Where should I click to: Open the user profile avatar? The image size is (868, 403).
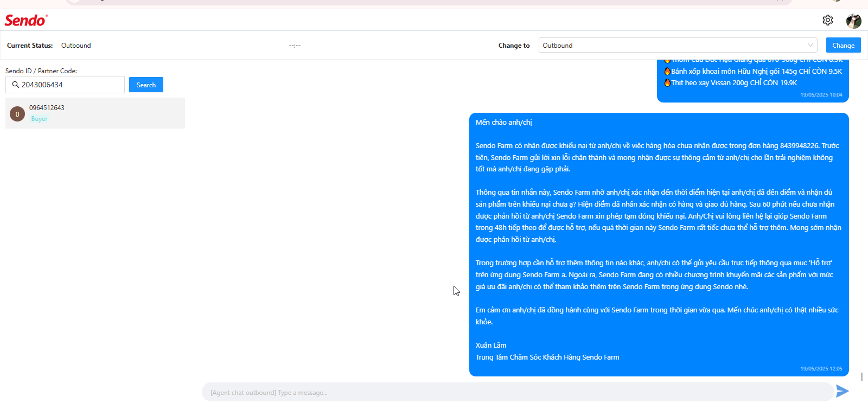click(854, 21)
